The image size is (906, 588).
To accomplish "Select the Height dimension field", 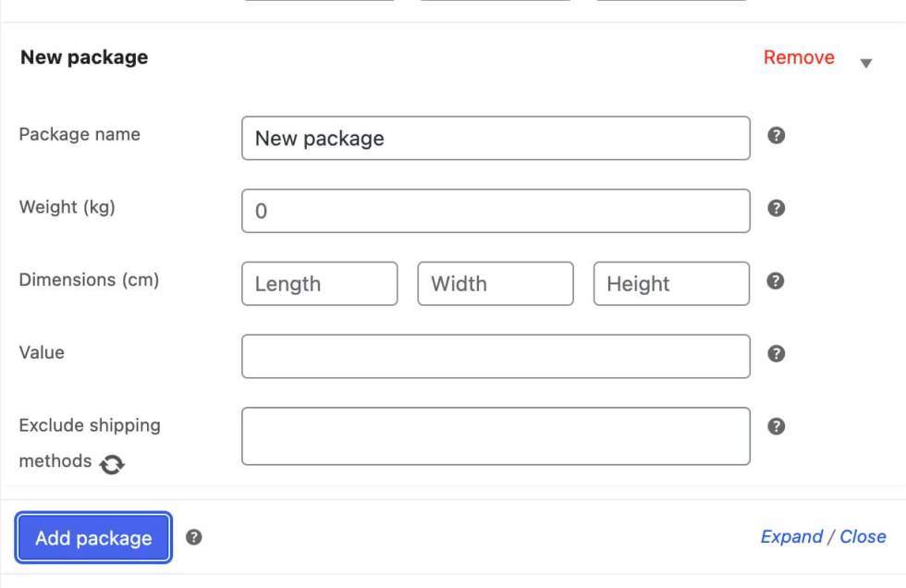I will [x=671, y=284].
